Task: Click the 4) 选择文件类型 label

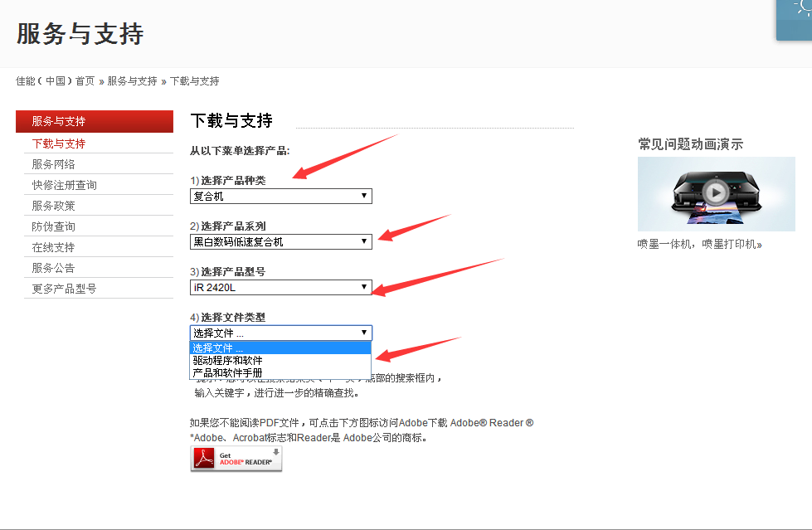Action: pyautogui.click(x=228, y=317)
